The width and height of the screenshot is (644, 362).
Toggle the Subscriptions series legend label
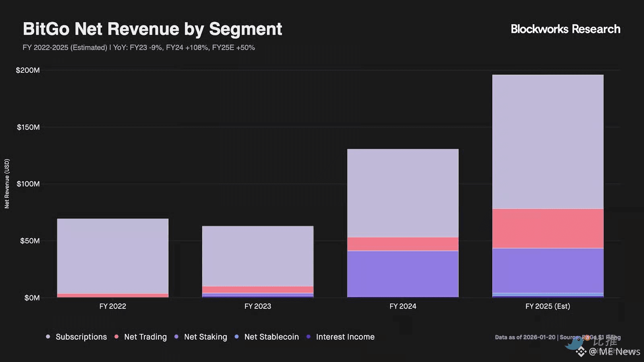click(81, 337)
